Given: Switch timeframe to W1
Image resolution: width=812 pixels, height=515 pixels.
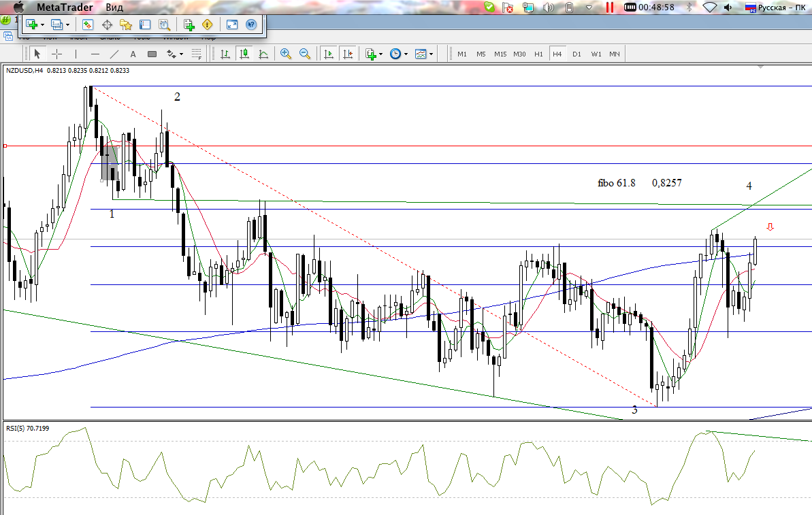Looking at the screenshot, I should coord(596,54).
